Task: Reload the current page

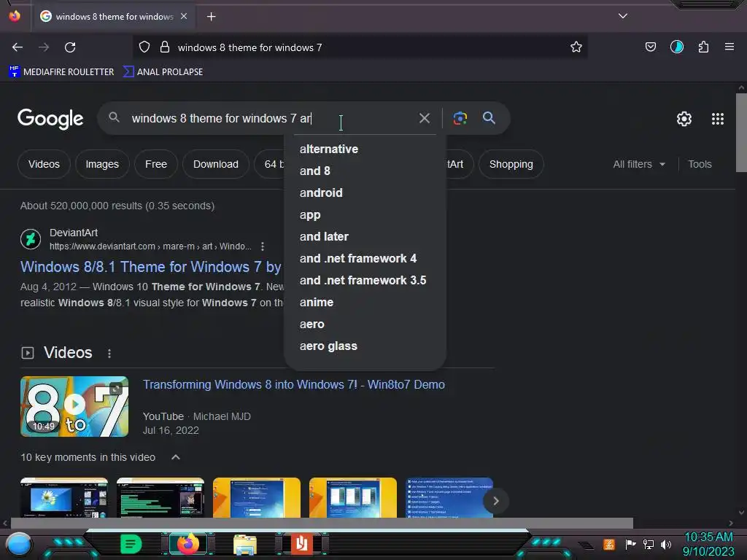Action: point(70,47)
